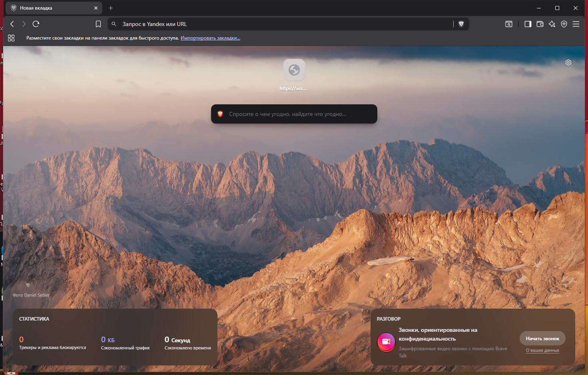
Task: Click the forward navigation arrow
Action: 24,24
